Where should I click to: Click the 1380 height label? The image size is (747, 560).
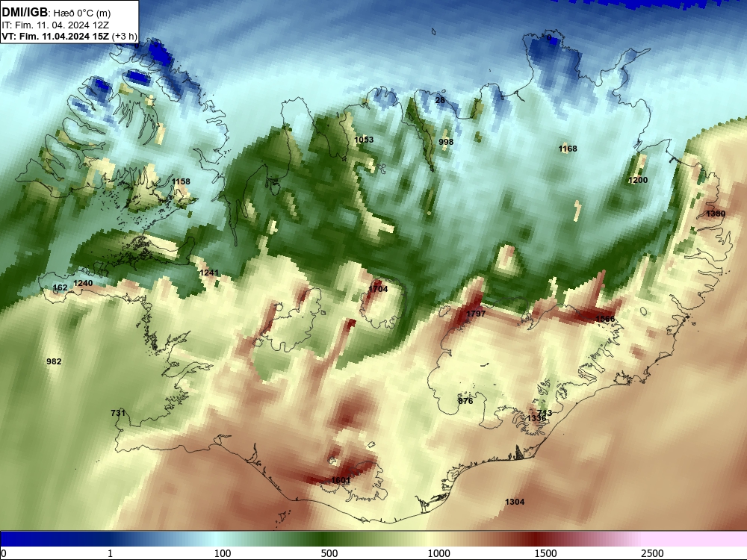coord(716,214)
